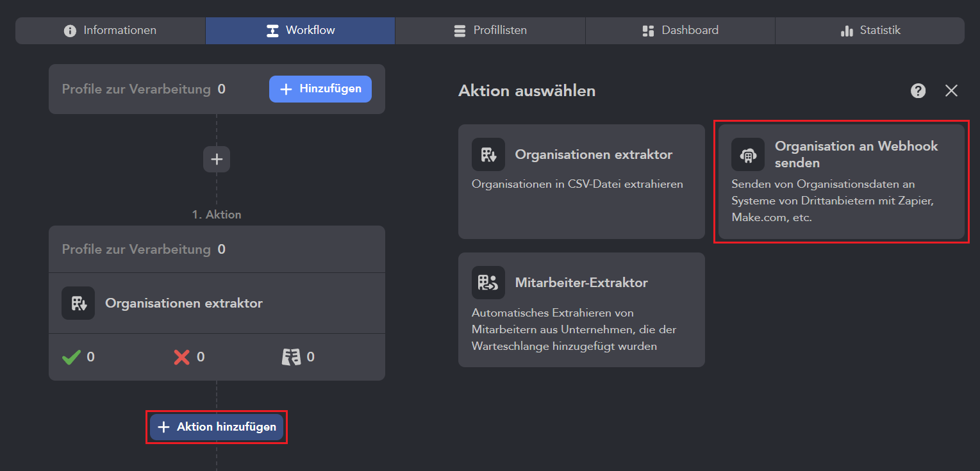Go to the Dashboard tab
The width and height of the screenshot is (980, 471).
click(x=679, y=31)
